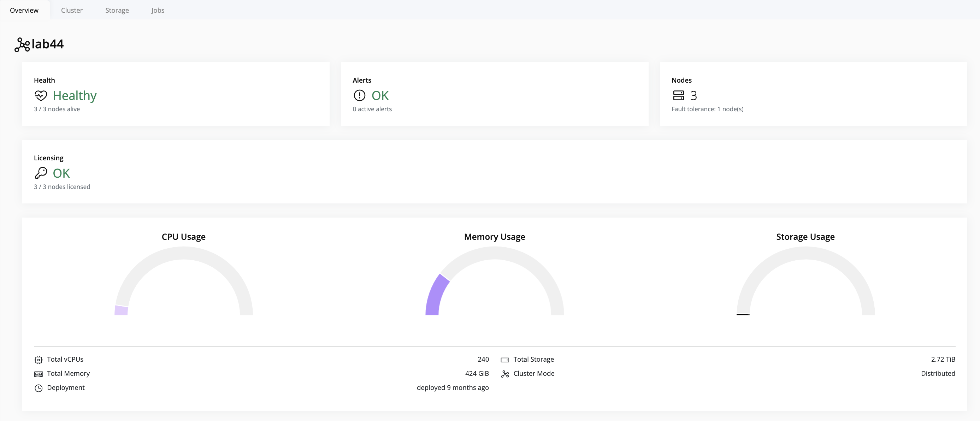Click the Total vCPUs chip icon
The image size is (980, 421).
39,360
